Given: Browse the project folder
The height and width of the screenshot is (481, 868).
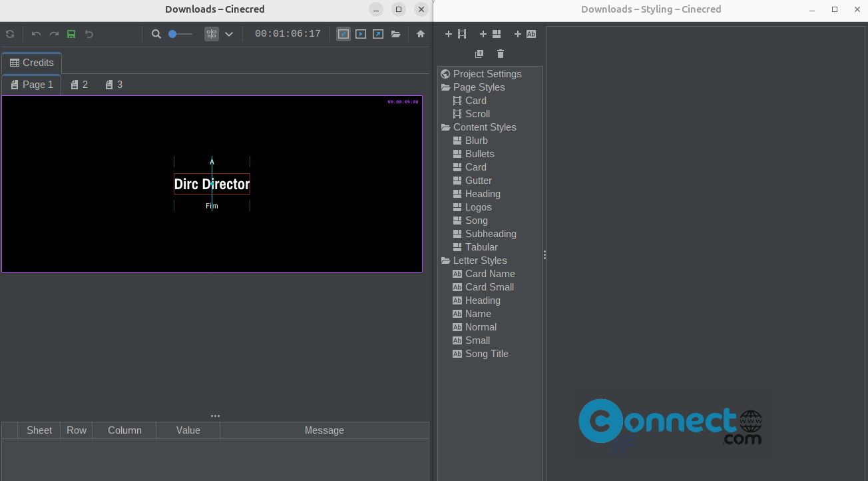Looking at the screenshot, I should point(396,34).
